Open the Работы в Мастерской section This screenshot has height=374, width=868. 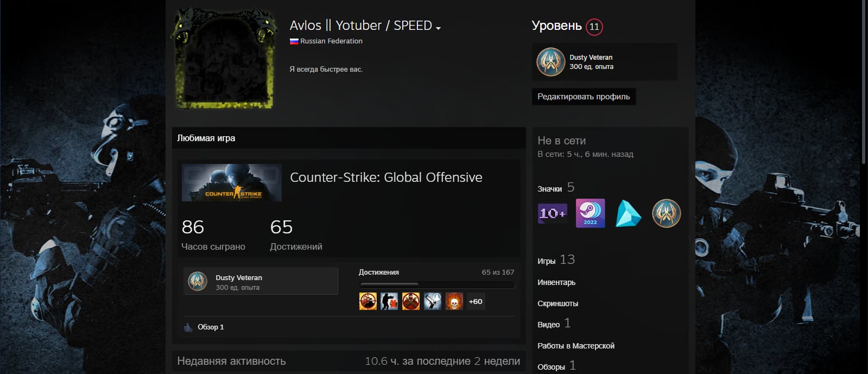tap(576, 346)
